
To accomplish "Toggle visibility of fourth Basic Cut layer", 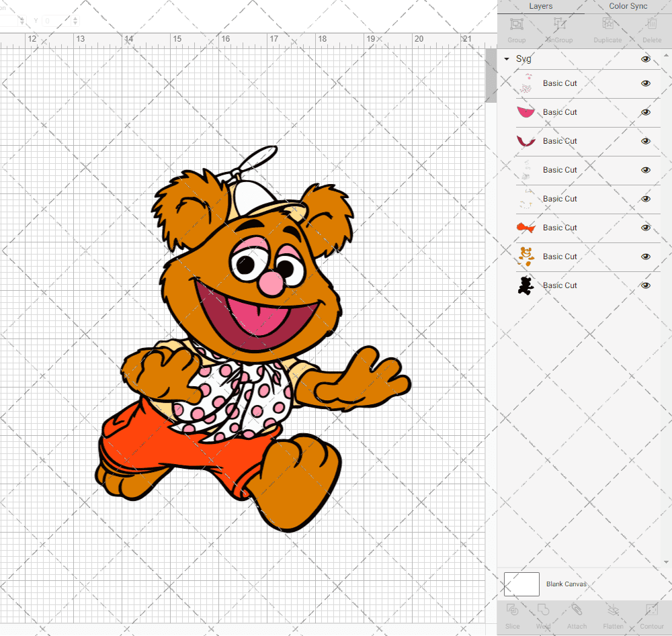I will coord(645,170).
